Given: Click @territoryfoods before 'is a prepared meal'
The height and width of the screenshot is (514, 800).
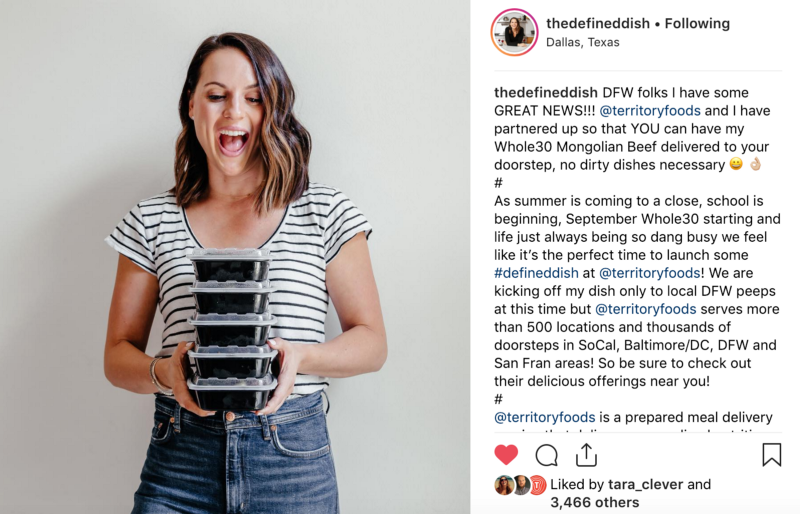Looking at the screenshot, I should [x=544, y=418].
